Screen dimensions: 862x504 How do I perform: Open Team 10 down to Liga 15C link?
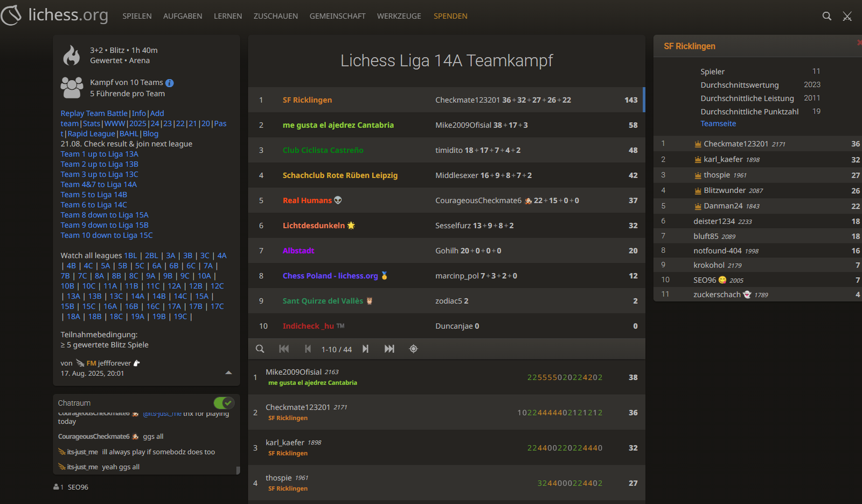point(107,235)
